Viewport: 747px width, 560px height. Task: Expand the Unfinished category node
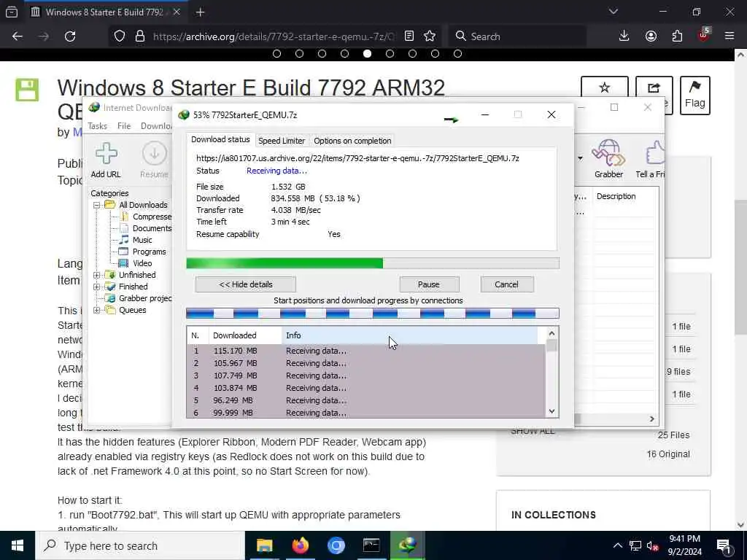pos(96,275)
